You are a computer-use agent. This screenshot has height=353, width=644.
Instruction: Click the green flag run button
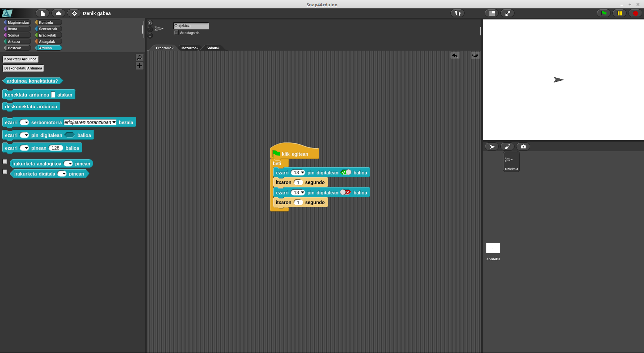[x=604, y=13]
